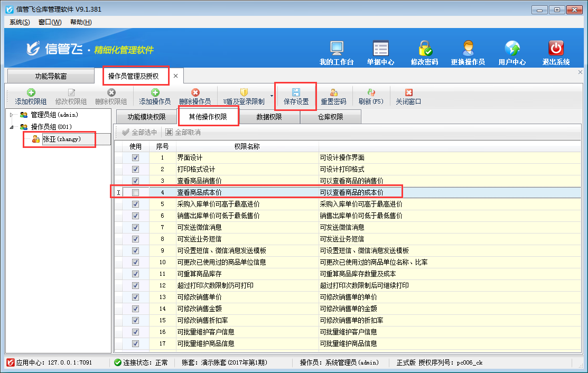Open the U盾及登录限制 dropdown arrow

coord(272,96)
